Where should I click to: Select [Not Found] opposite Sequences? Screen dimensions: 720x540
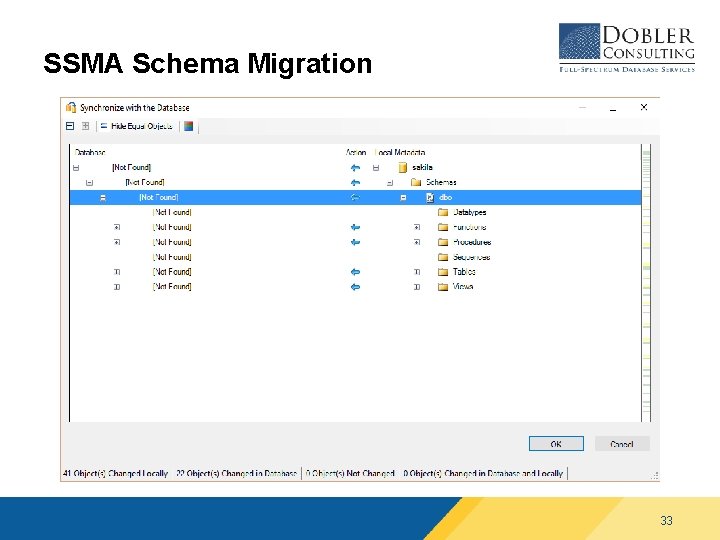[172, 257]
